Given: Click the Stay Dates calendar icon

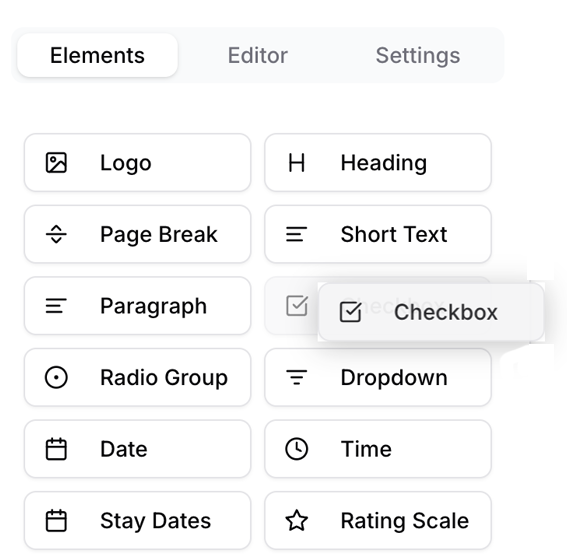Looking at the screenshot, I should tap(56, 521).
